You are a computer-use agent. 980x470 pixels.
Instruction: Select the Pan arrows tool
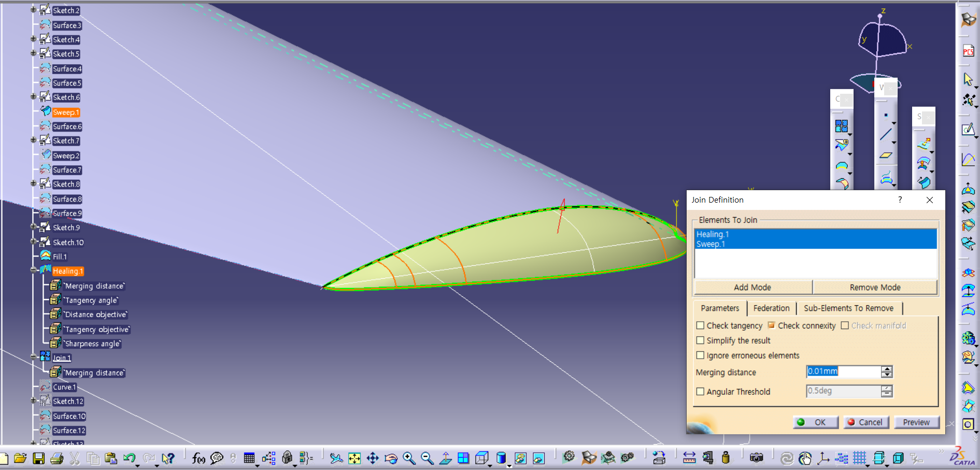coord(373,458)
